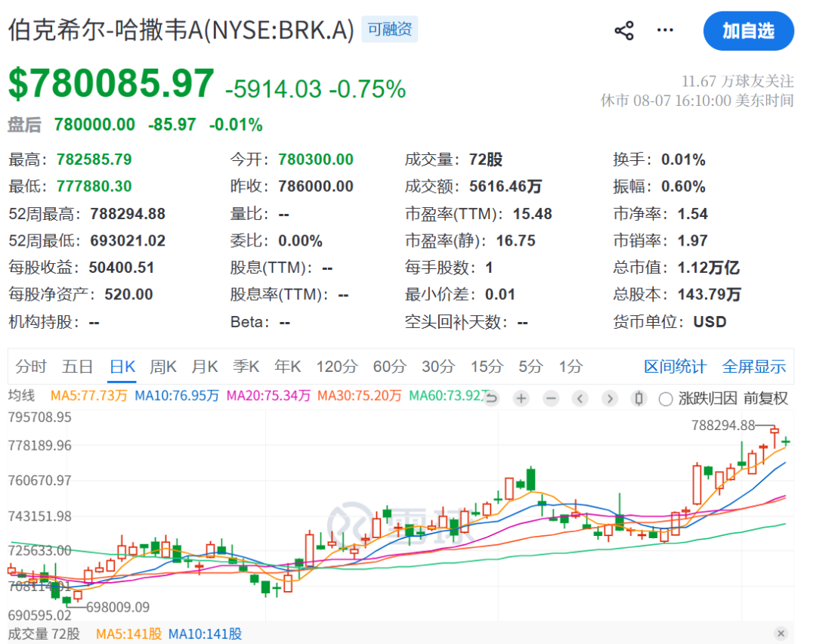Select the 日K chart tab
Screen dimensions: 816x644
(122, 367)
